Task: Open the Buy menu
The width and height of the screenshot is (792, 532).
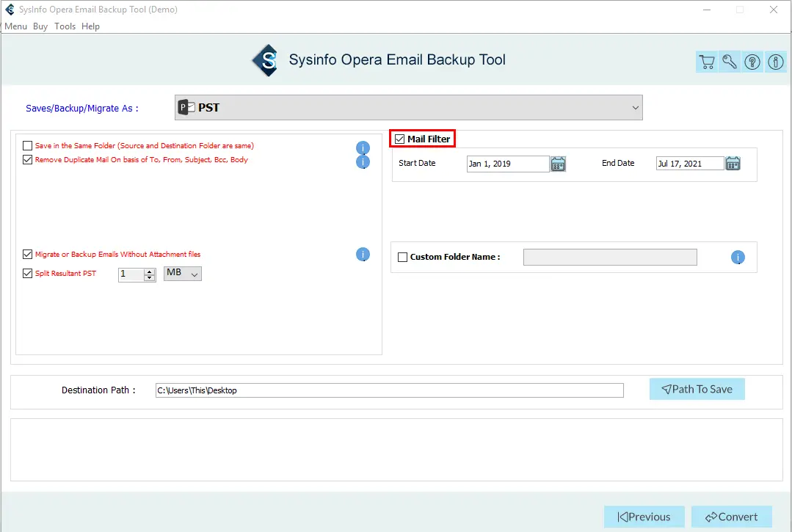Action: (40, 26)
